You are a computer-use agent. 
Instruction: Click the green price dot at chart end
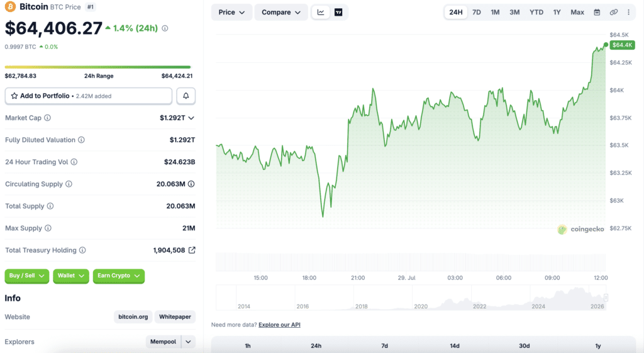click(x=606, y=45)
